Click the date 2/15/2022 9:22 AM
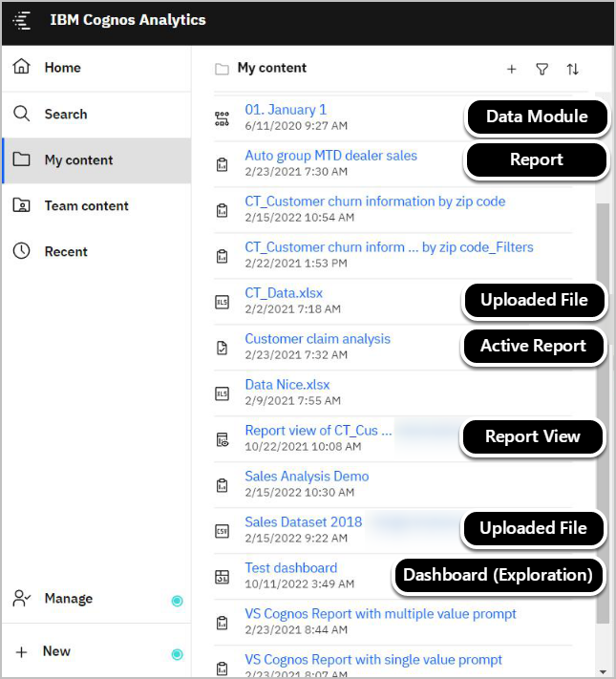 pos(296,538)
